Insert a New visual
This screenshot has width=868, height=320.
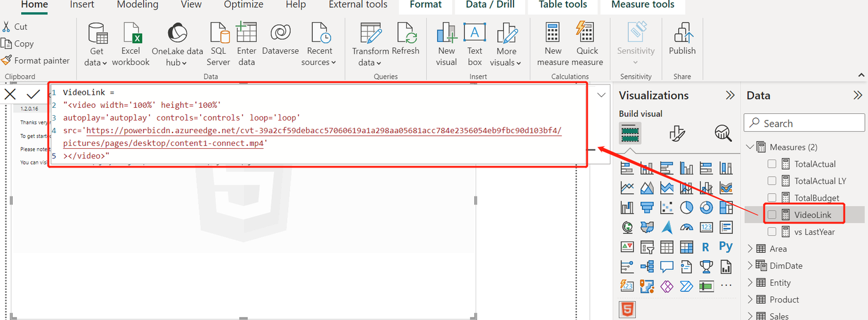tap(447, 45)
